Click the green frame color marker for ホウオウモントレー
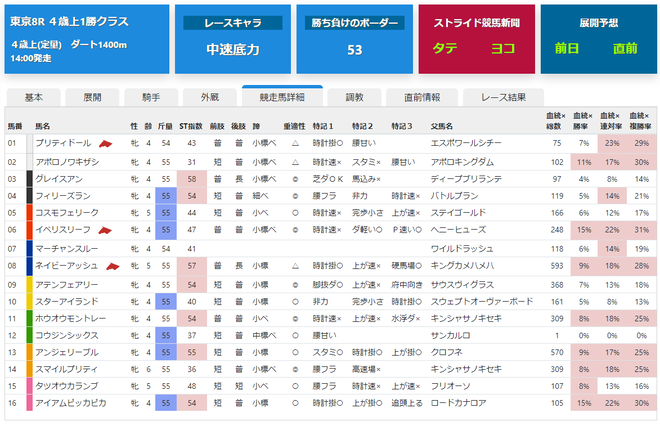 coord(29,319)
